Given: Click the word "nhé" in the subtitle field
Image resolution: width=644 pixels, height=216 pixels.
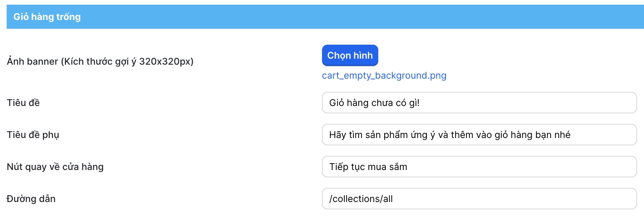Looking at the screenshot, I should click(x=562, y=135).
